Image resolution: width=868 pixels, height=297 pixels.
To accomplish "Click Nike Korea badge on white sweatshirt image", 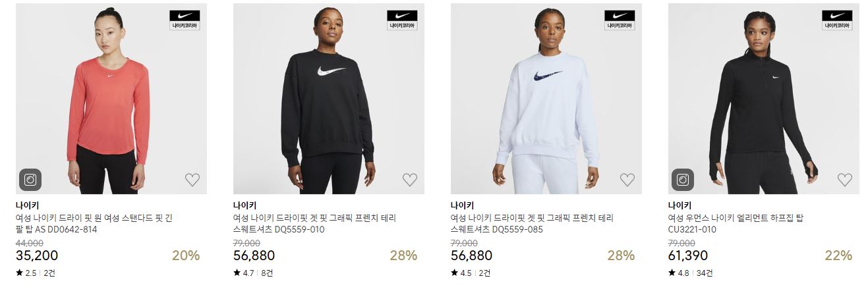I will point(620,20).
